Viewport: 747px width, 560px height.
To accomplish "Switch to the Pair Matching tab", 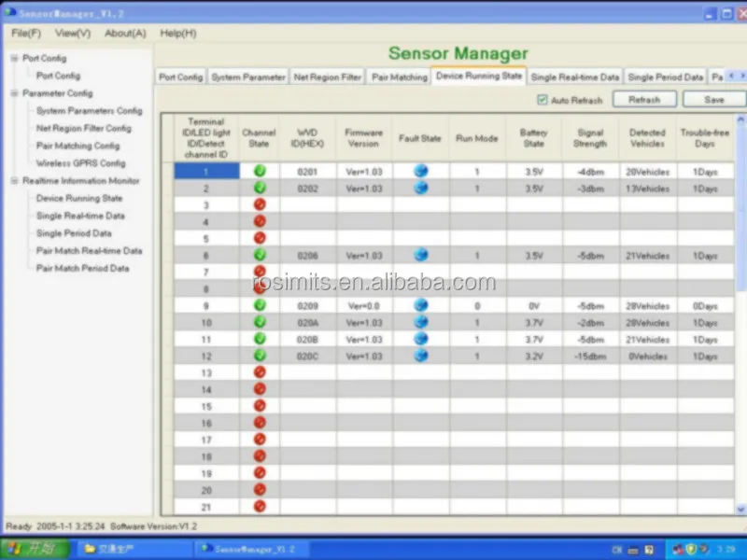I will click(399, 77).
